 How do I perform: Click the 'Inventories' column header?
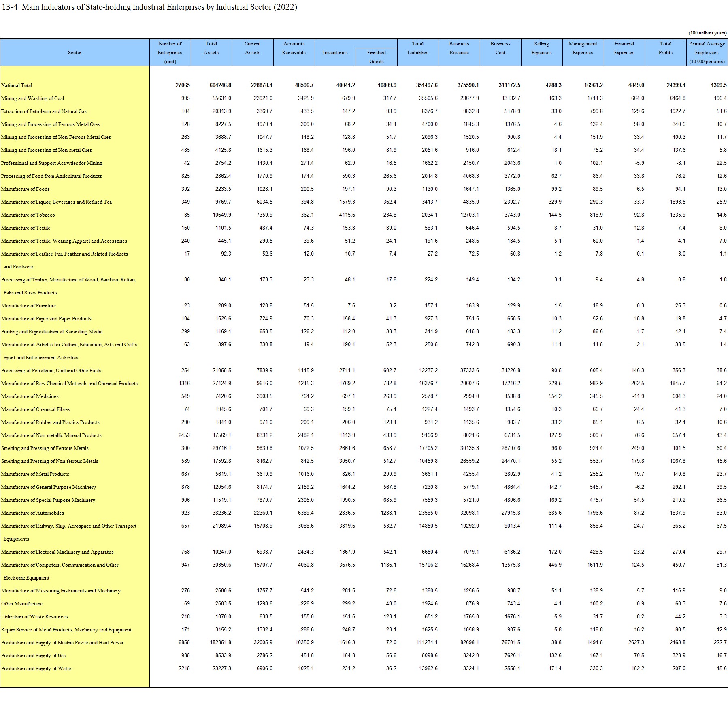[335, 53]
